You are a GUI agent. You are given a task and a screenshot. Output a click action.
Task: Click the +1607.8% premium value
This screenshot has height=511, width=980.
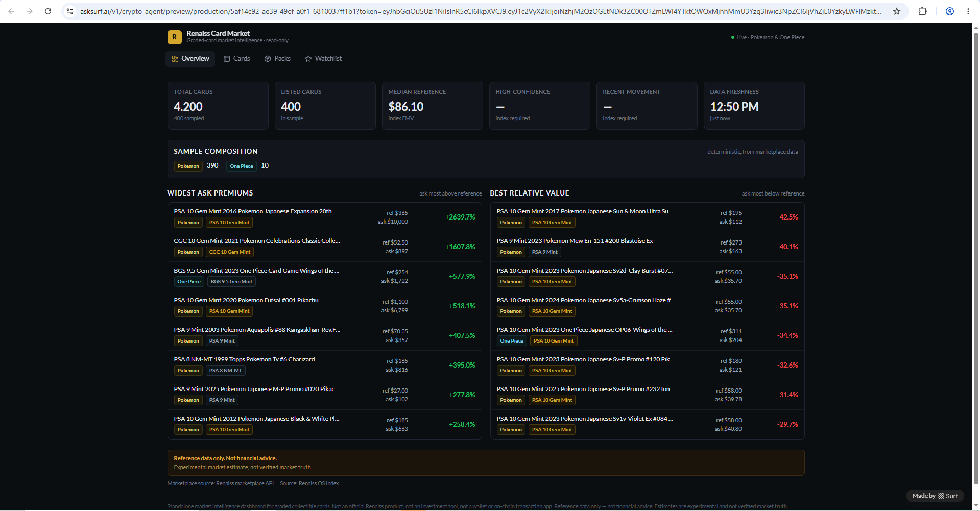coord(460,247)
